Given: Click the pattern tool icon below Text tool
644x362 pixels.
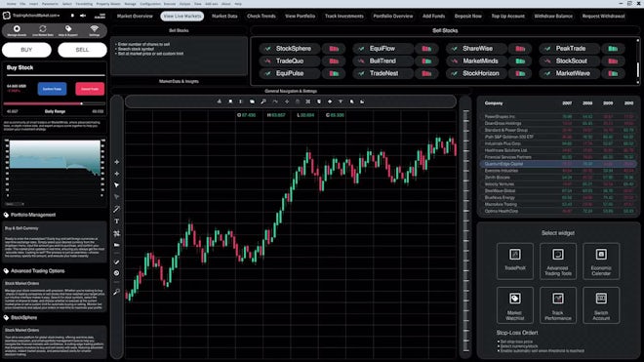Looking at the screenshot, I should pyautogui.click(x=117, y=233).
